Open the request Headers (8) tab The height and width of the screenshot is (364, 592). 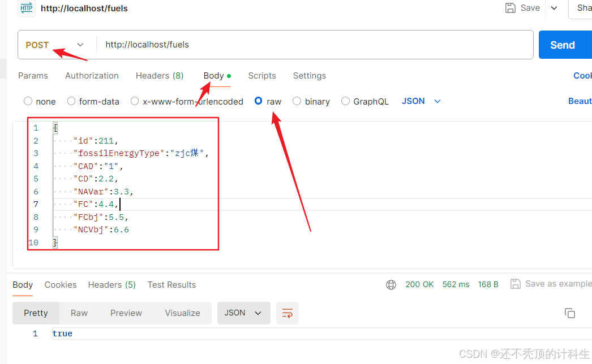160,75
